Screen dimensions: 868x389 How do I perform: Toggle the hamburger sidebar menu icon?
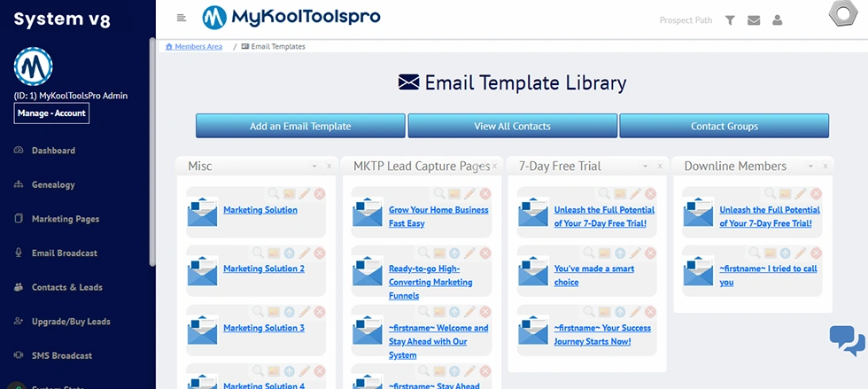pos(182,18)
